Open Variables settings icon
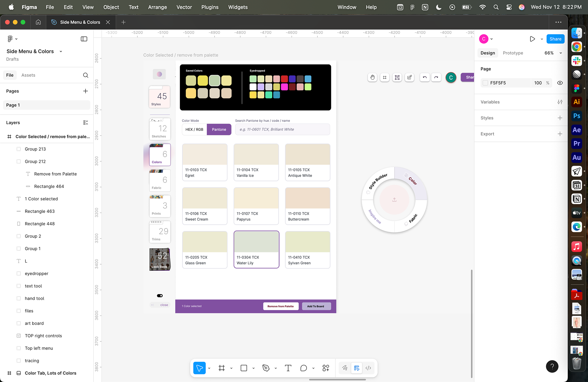The image size is (588, 382). pos(560,102)
